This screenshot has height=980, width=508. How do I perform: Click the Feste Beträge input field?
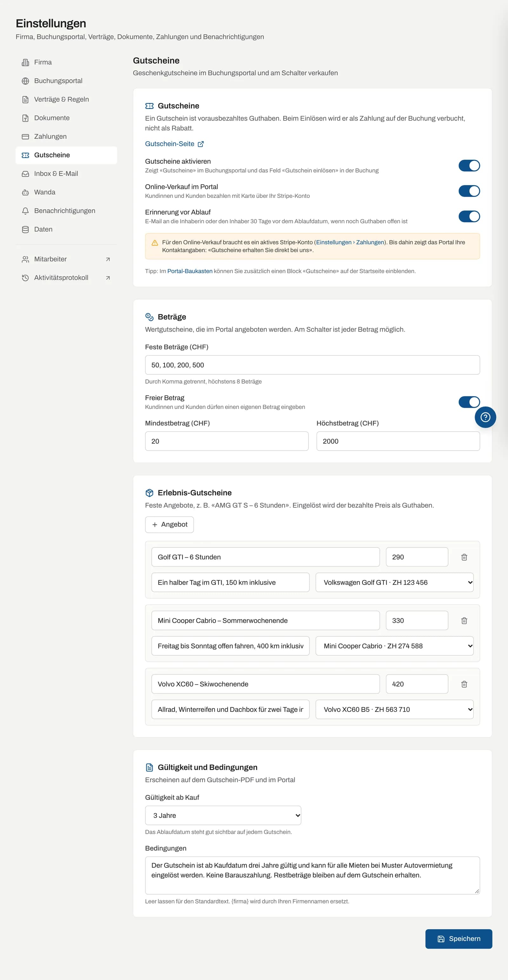[x=312, y=365]
